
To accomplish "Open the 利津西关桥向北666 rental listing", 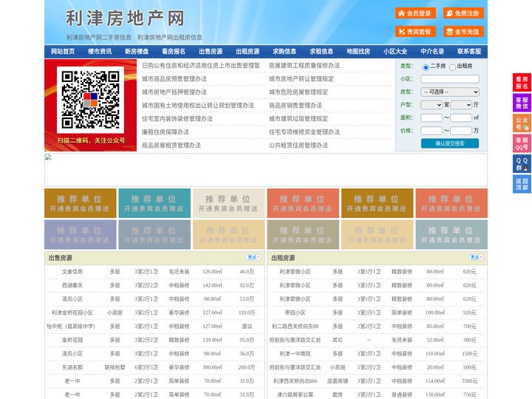I will click(x=295, y=381).
